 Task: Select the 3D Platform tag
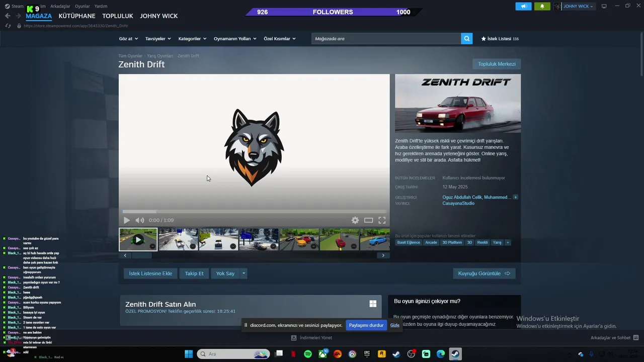452,242
